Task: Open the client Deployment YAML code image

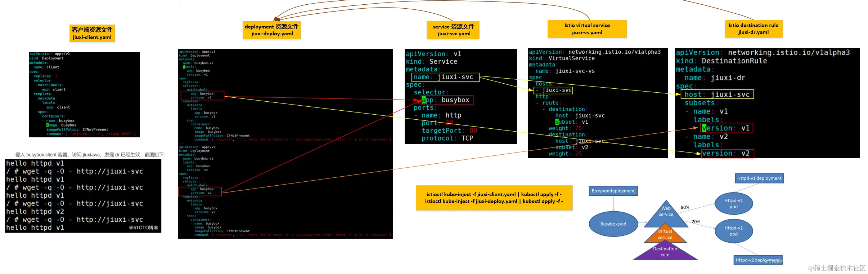Action: tap(84, 94)
